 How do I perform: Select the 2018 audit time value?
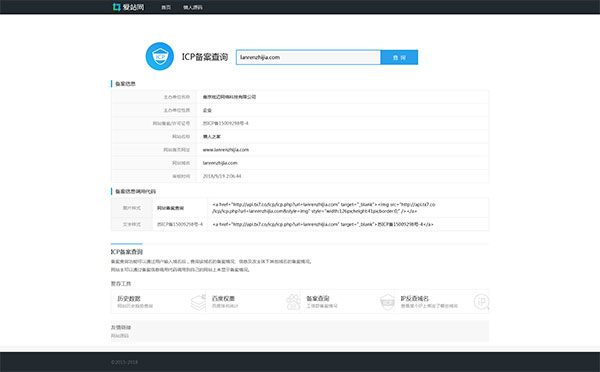click(x=222, y=176)
